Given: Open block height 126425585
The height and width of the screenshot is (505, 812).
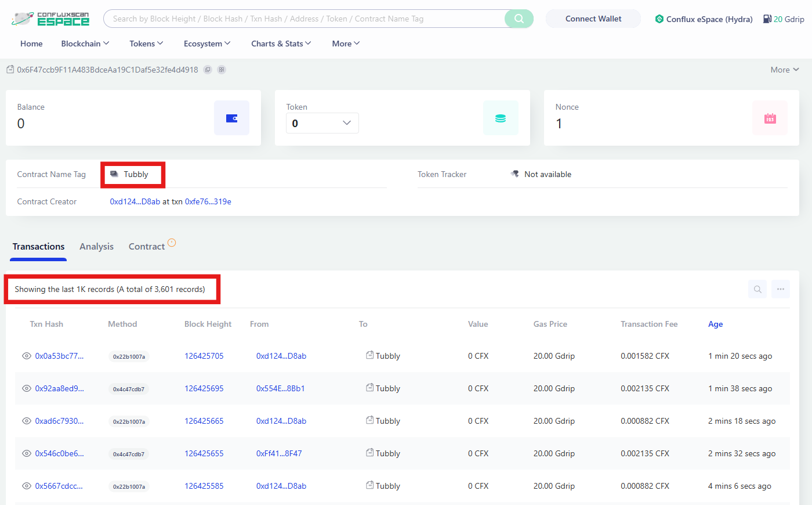Looking at the screenshot, I should tap(204, 486).
